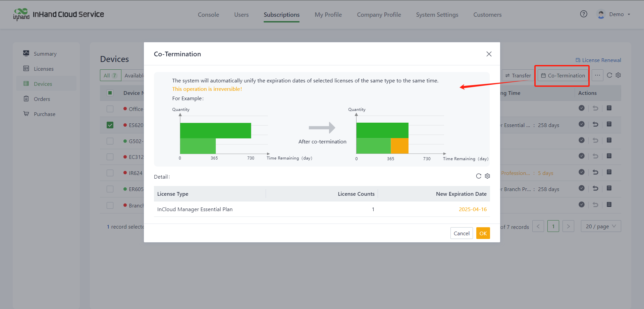Click check status icon in Office row
Viewport: 644px width, 309px height.
pos(582,108)
